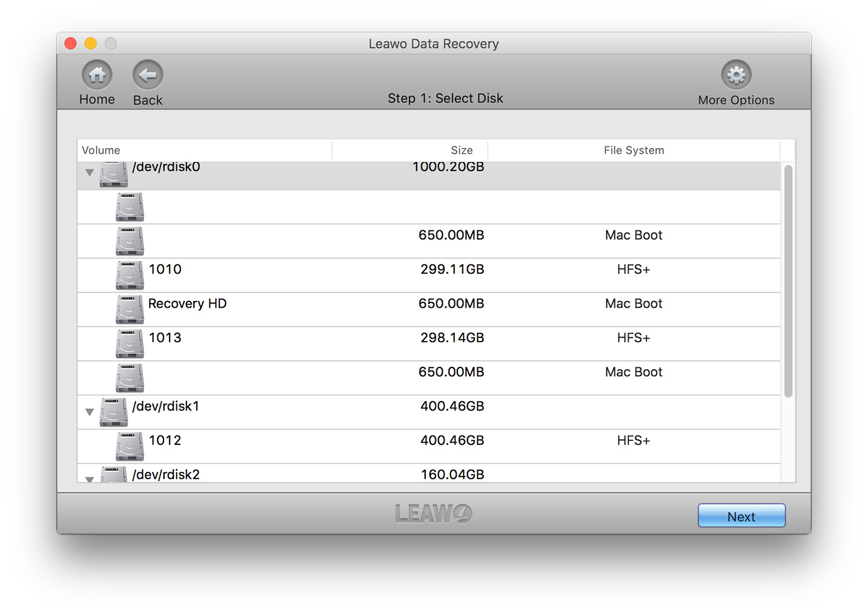The image size is (868, 615).
Task: Click the Home icon in toolbar
Action: click(97, 75)
